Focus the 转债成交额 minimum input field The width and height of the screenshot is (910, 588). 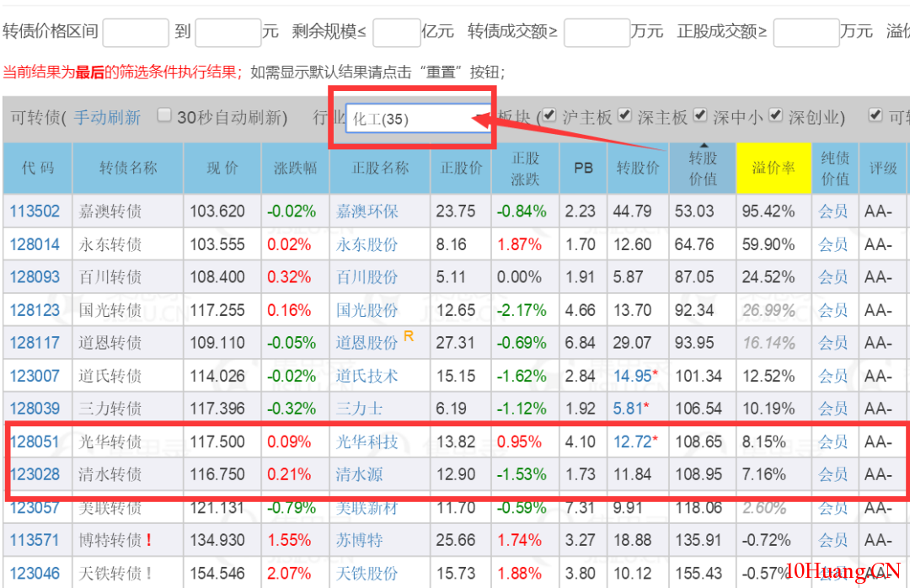tap(597, 32)
